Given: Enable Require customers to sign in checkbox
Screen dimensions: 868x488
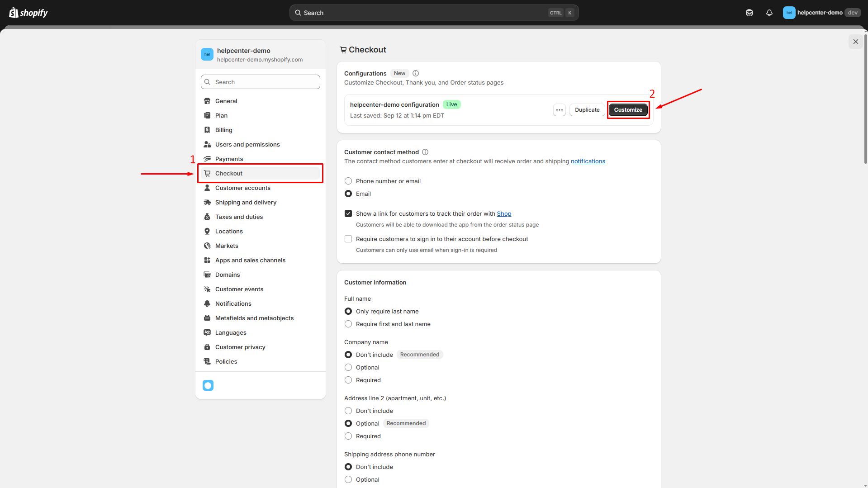Looking at the screenshot, I should coord(348,239).
